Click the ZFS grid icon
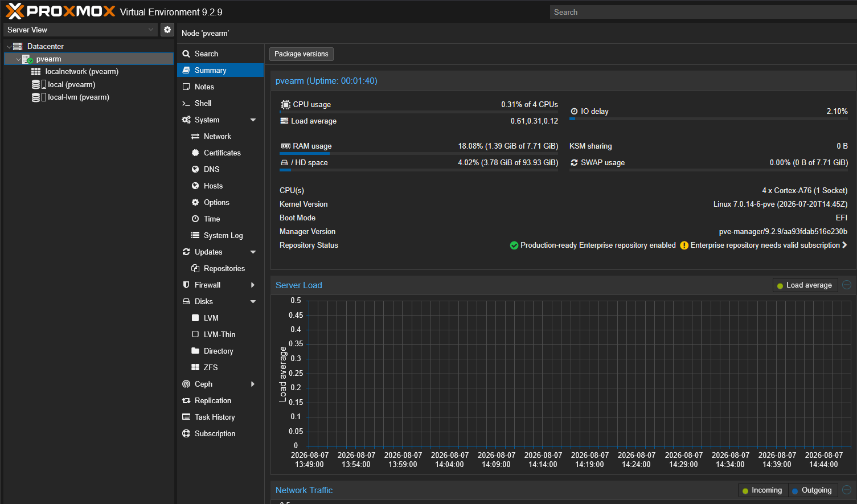The image size is (857, 504). [x=195, y=367]
